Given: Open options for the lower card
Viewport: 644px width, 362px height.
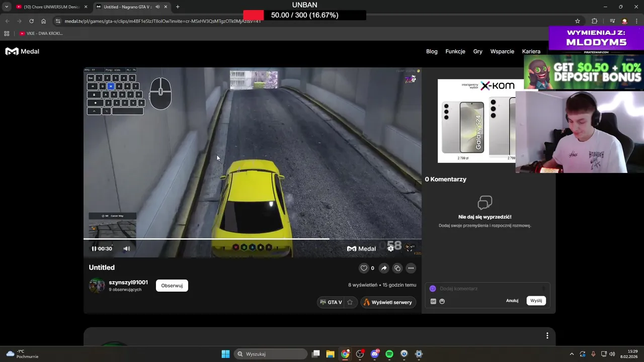Looking at the screenshot, I should (x=547, y=335).
